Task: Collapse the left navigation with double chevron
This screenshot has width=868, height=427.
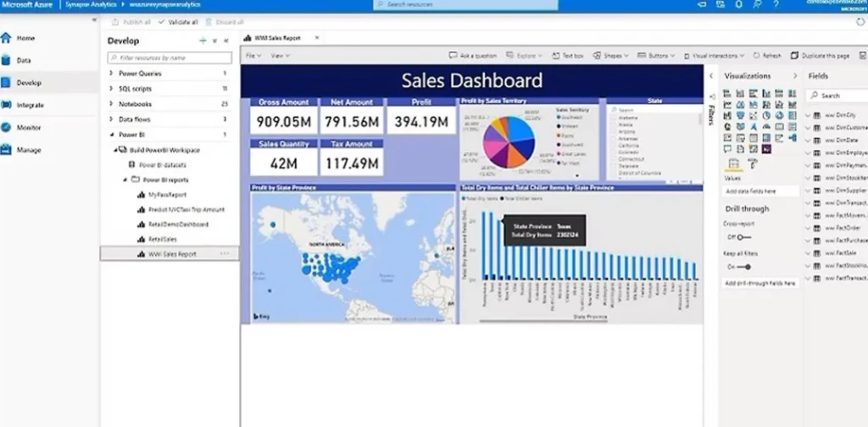Action: (x=94, y=20)
